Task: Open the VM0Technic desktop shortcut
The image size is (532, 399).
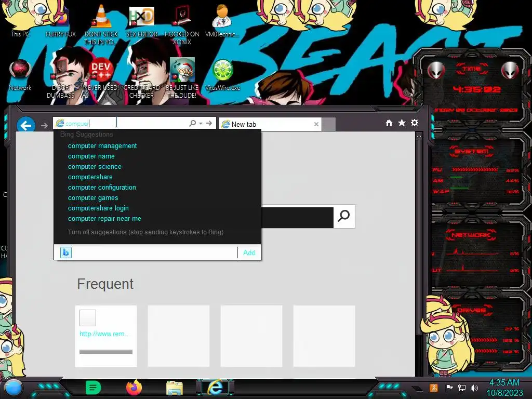Action: (222, 20)
